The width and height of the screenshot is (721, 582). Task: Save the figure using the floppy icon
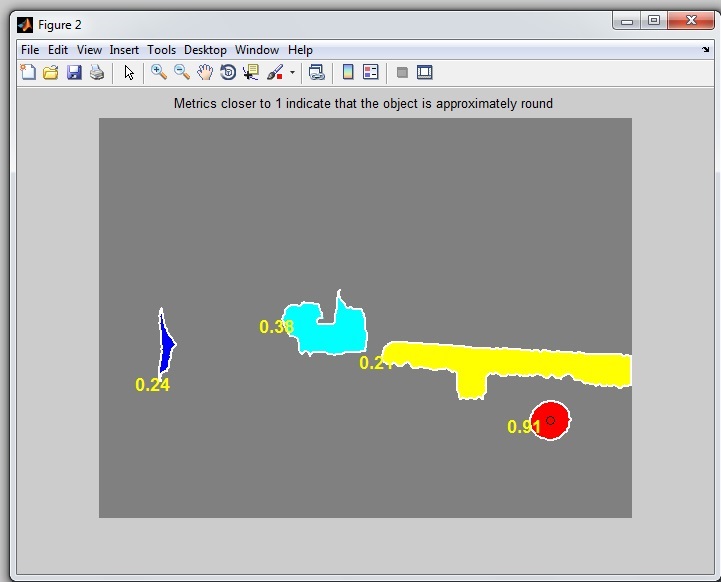74,72
